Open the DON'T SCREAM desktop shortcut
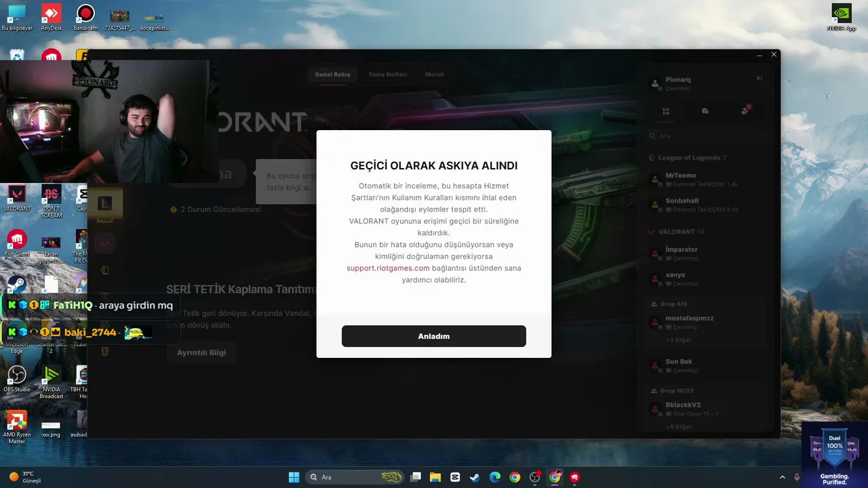Viewport: 868px width, 488px height. 52,201
